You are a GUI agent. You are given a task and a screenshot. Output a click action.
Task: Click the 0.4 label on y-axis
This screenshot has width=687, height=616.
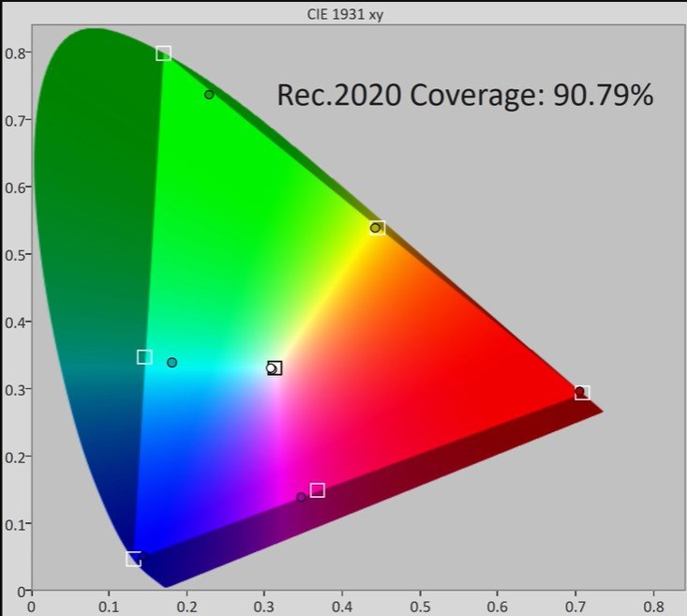13,322
